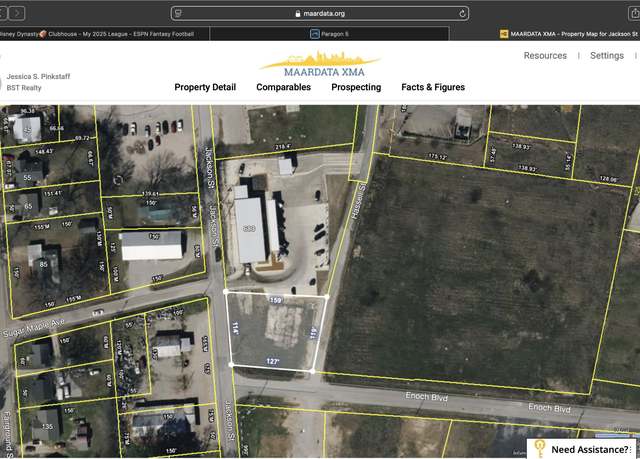Click the Jessica S. Pinkstaff user name

point(38,76)
